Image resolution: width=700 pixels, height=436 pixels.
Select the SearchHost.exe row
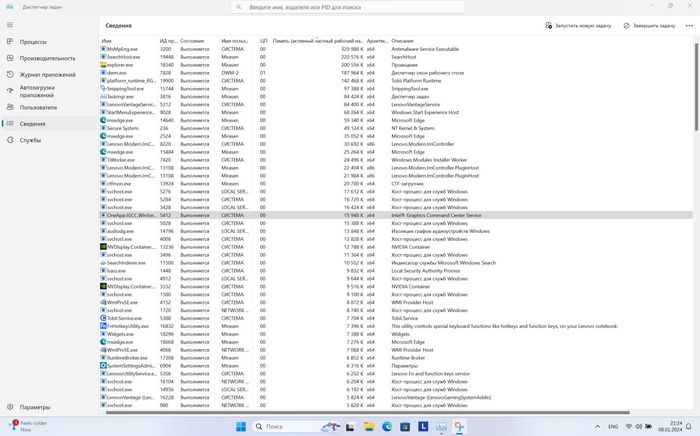click(396, 57)
